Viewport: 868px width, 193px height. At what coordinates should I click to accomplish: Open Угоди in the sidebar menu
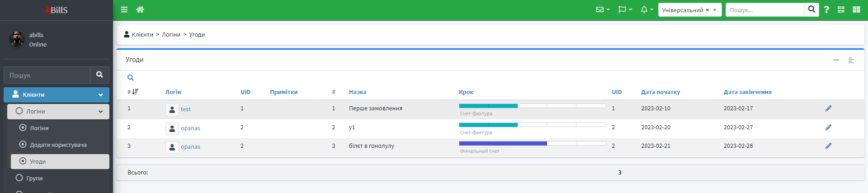pyautogui.click(x=38, y=161)
